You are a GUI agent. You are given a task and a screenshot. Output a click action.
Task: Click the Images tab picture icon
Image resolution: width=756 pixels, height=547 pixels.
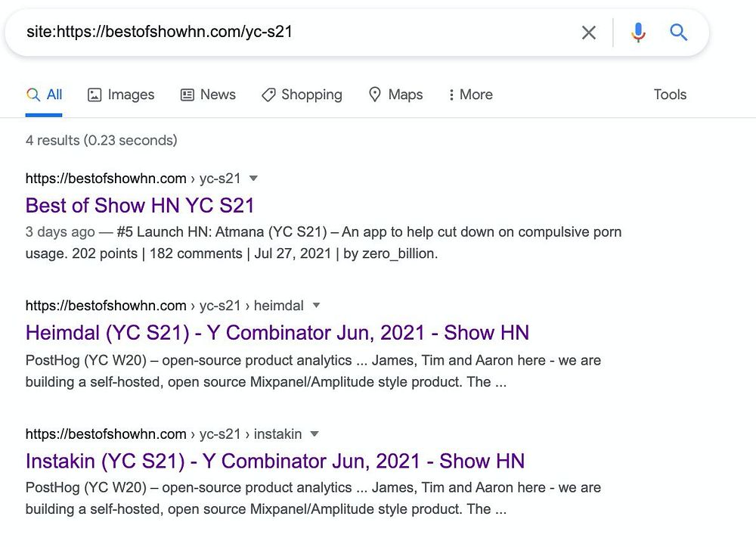coord(94,95)
